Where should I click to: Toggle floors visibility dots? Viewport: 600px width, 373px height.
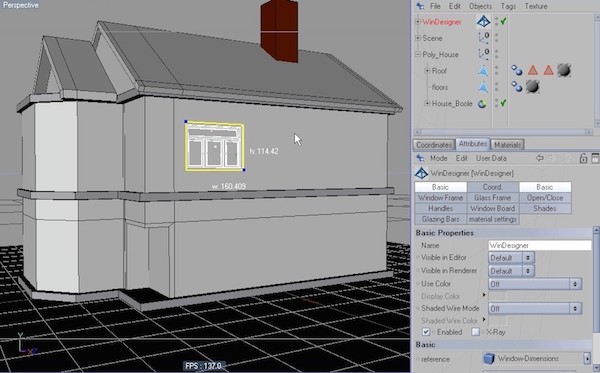tap(496, 87)
